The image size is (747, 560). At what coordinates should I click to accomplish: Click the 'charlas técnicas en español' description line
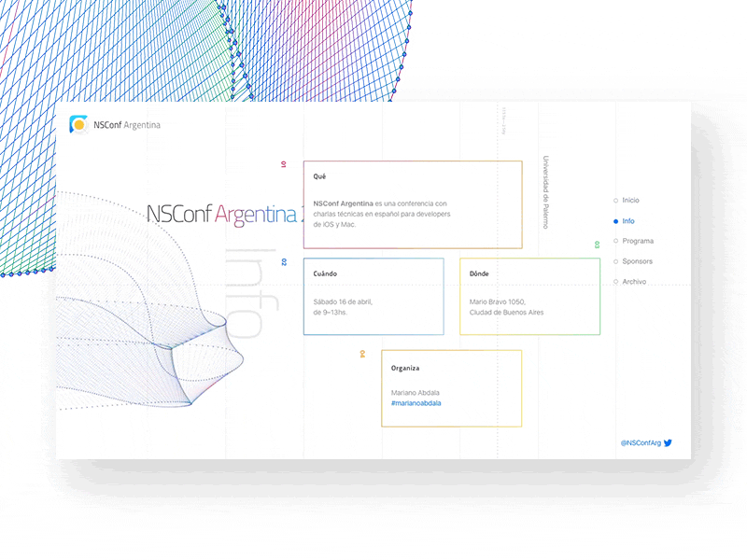[382, 214]
